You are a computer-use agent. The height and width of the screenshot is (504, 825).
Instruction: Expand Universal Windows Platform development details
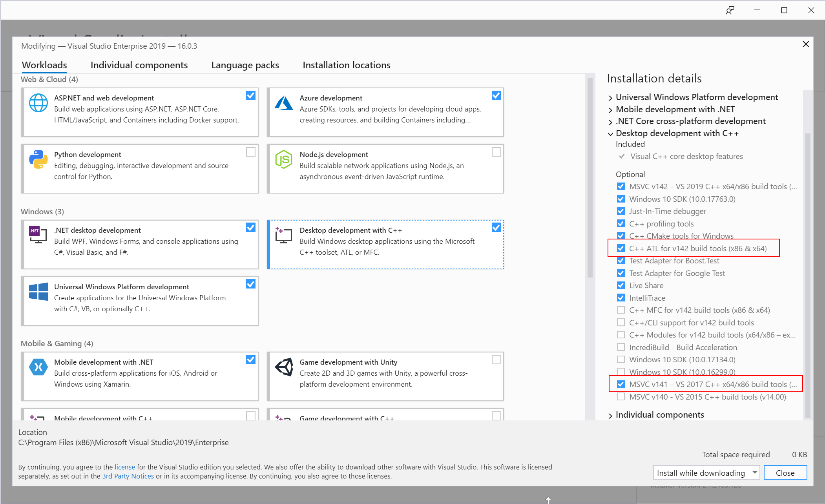610,98
